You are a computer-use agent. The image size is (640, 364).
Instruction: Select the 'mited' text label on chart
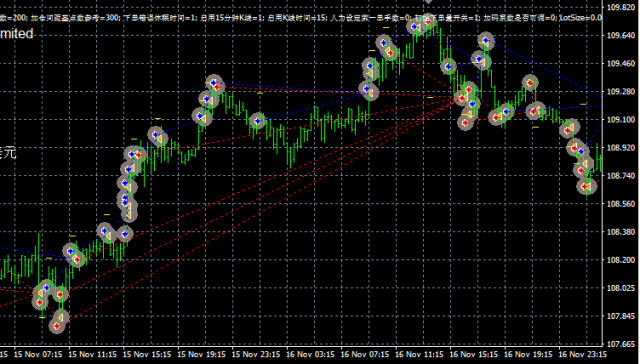click(x=17, y=33)
